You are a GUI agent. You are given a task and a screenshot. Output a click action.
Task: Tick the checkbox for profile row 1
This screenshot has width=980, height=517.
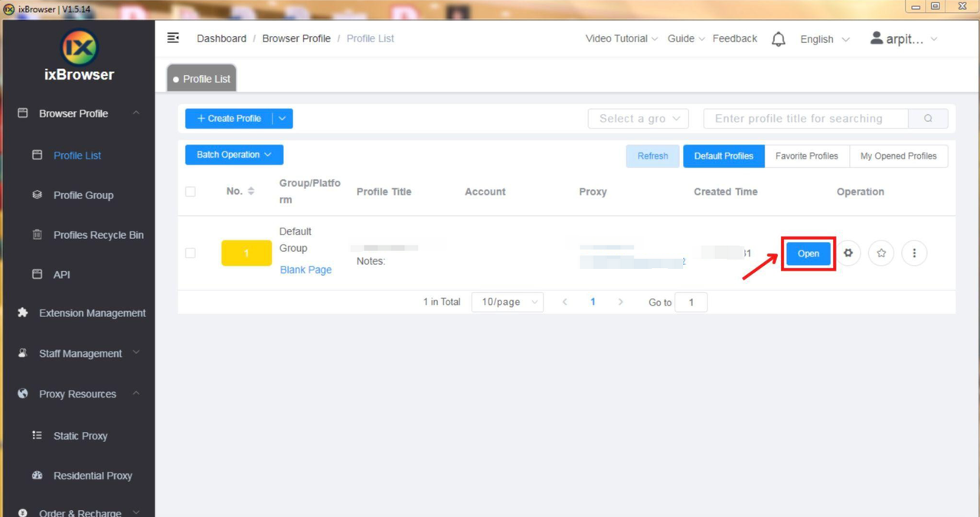pyautogui.click(x=191, y=253)
